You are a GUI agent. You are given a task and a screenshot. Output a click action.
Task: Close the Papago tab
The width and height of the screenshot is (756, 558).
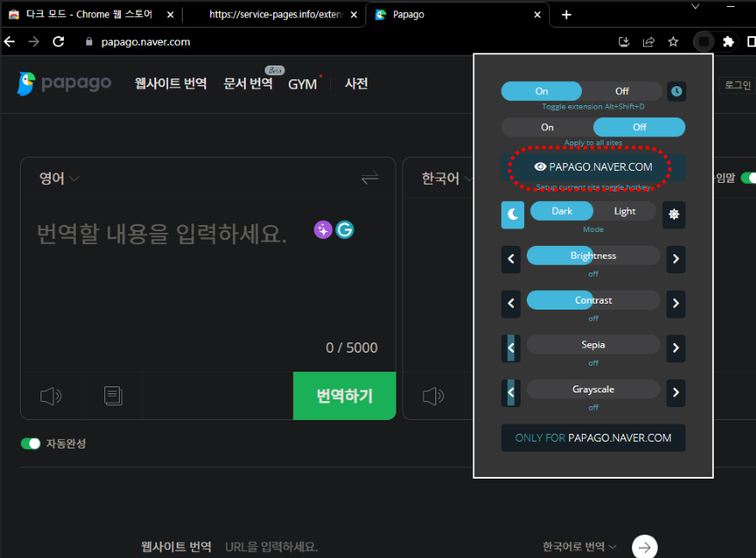[538, 15]
